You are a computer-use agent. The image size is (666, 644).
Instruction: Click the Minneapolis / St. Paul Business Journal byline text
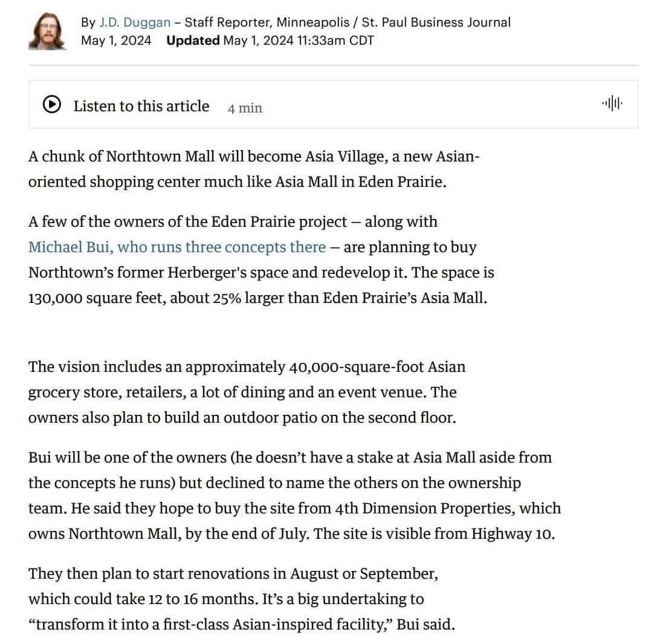coord(393,22)
